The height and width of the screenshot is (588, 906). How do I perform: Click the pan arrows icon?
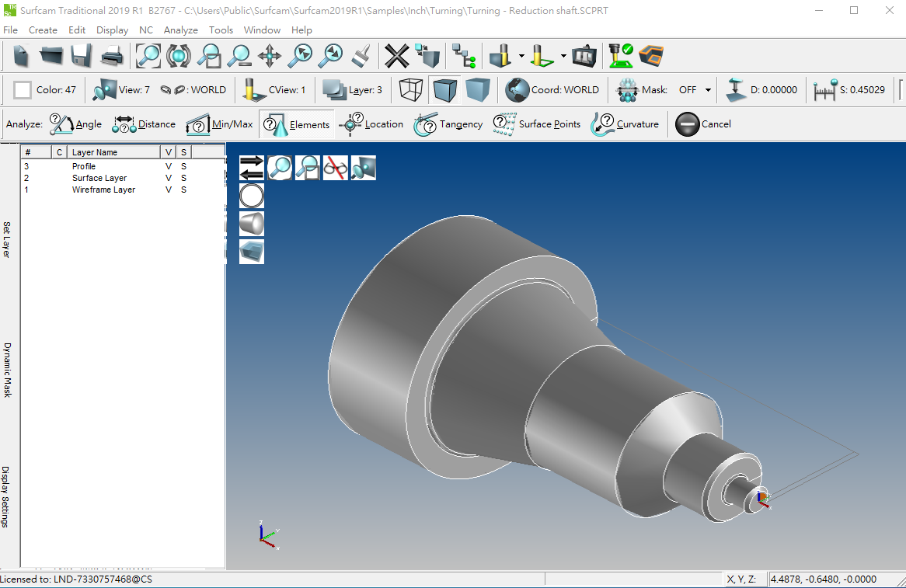tap(270, 56)
